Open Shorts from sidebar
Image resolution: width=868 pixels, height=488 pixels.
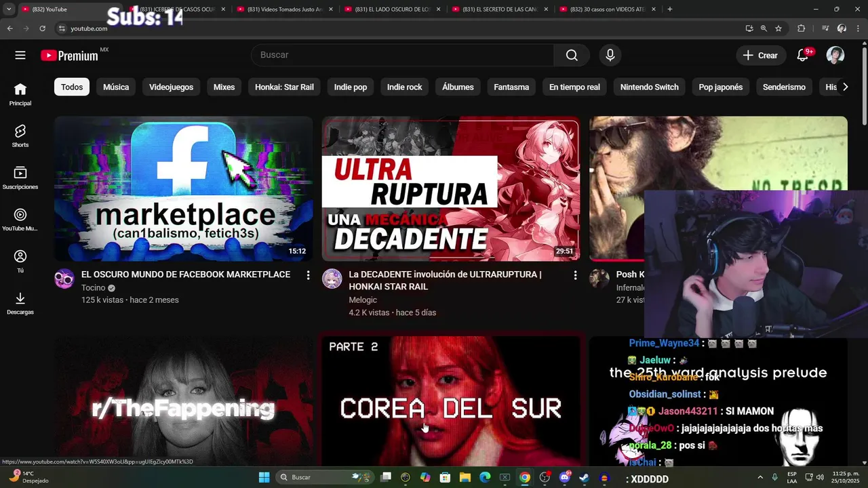click(x=20, y=136)
